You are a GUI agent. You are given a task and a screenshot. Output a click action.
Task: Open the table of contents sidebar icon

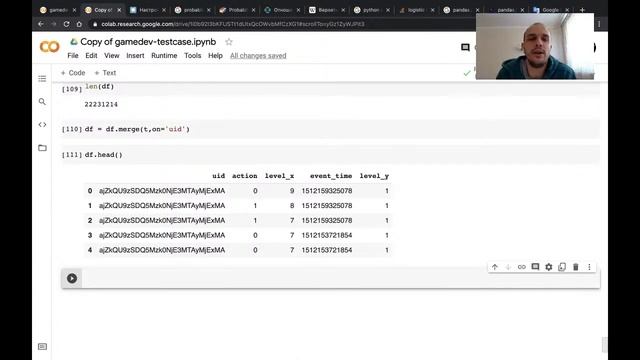(x=42, y=79)
